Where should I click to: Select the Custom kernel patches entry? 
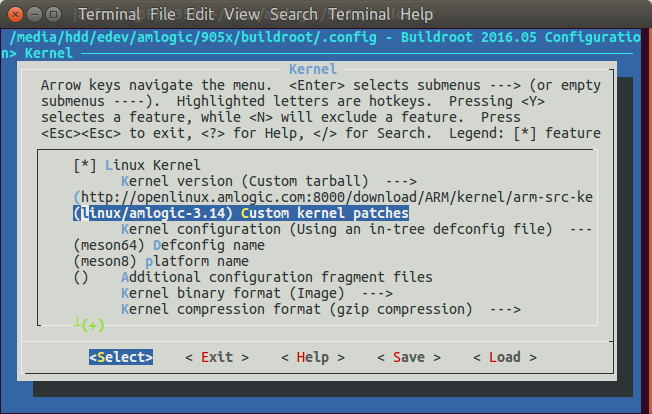pyautogui.click(x=241, y=213)
